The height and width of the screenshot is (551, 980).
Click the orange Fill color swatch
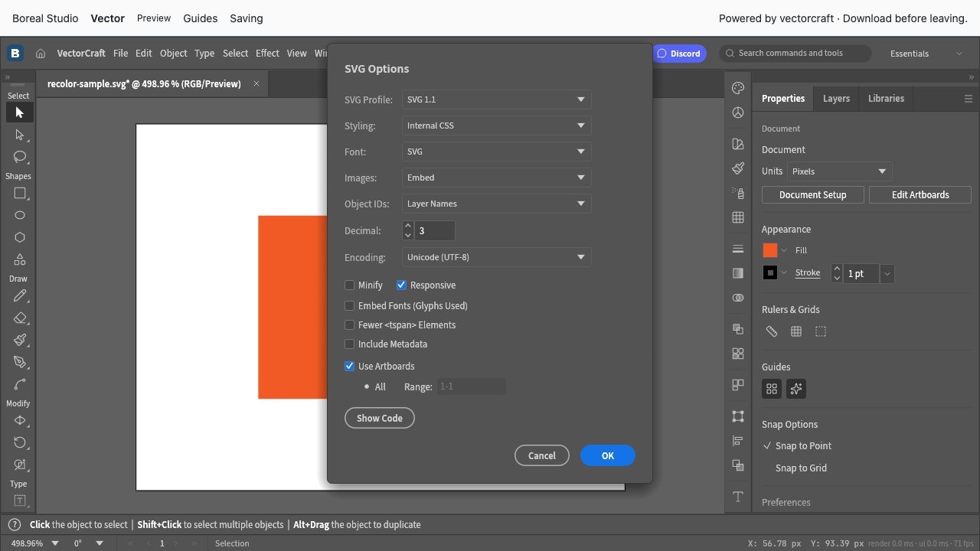[x=770, y=250]
